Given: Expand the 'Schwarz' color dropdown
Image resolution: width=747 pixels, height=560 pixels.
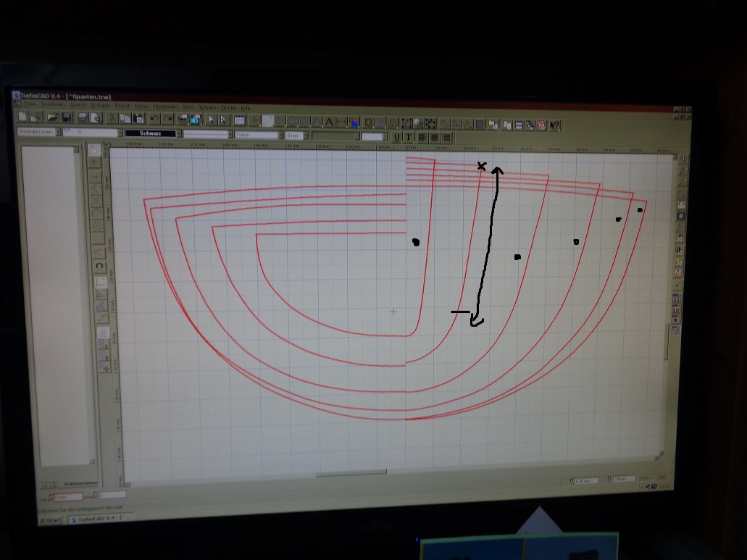Looking at the screenshot, I should [x=180, y=134].
